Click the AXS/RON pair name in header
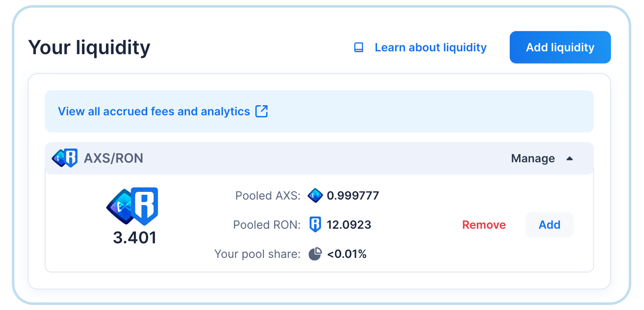The height and width of the screenshot is (310, 644). [x=114, y=158]
